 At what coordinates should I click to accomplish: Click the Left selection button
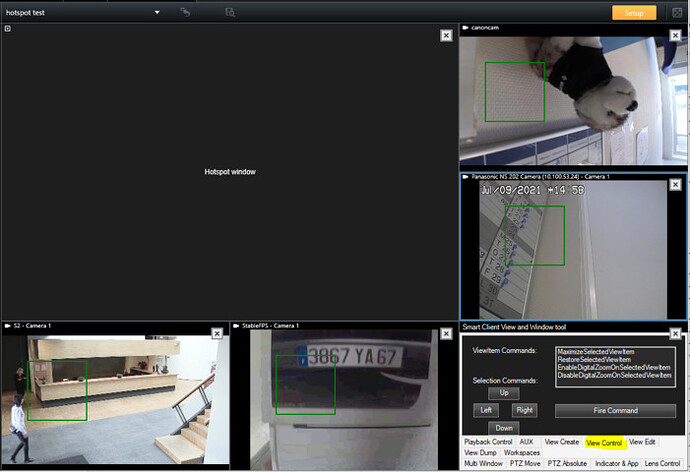click(486, 410)
